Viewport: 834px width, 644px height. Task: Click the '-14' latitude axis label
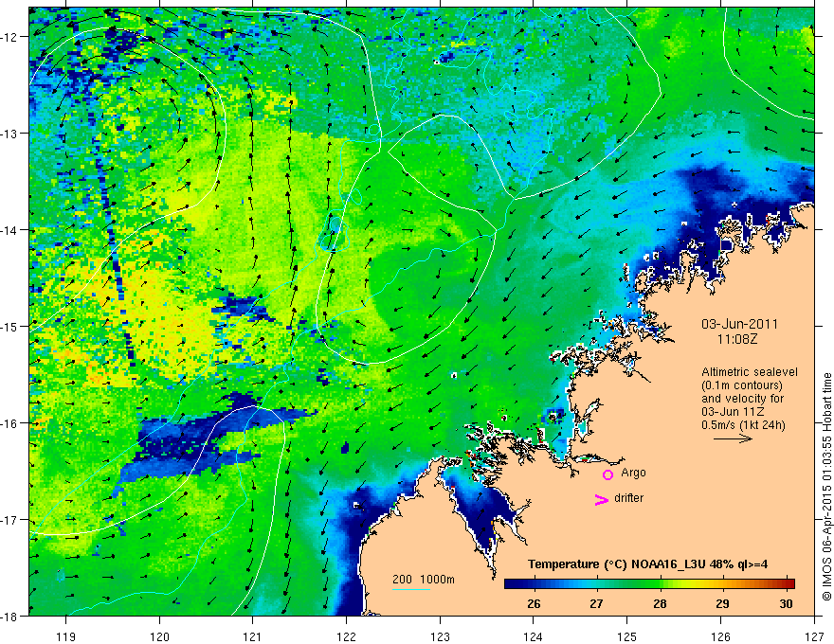tap(9, 230)
